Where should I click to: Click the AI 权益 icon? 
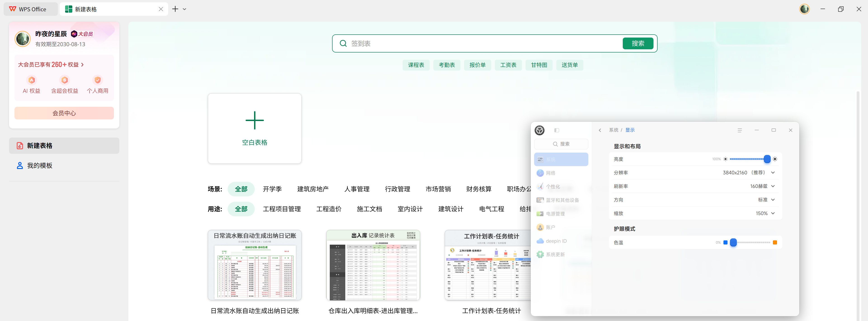point(31,80)
